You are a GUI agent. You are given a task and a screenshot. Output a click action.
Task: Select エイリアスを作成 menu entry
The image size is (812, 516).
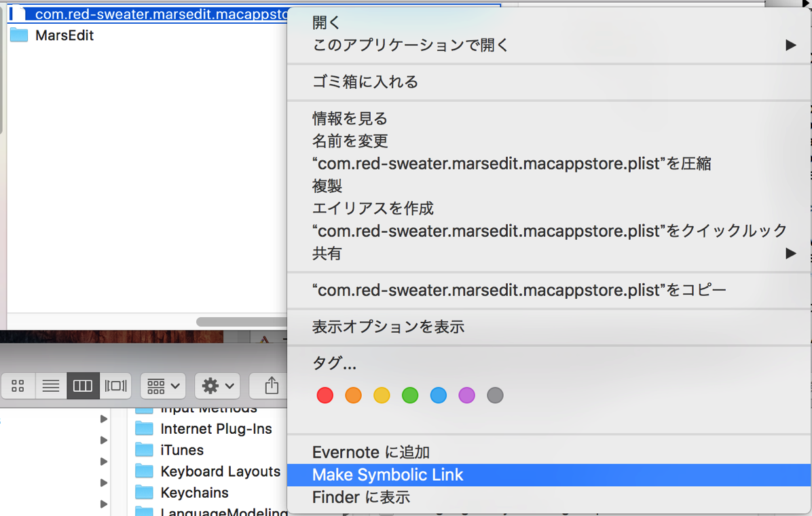549,208
